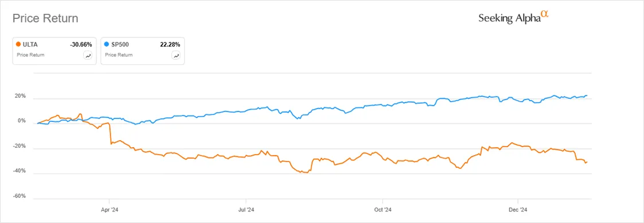Click the Oct '24 axis label

click(382, 209)
